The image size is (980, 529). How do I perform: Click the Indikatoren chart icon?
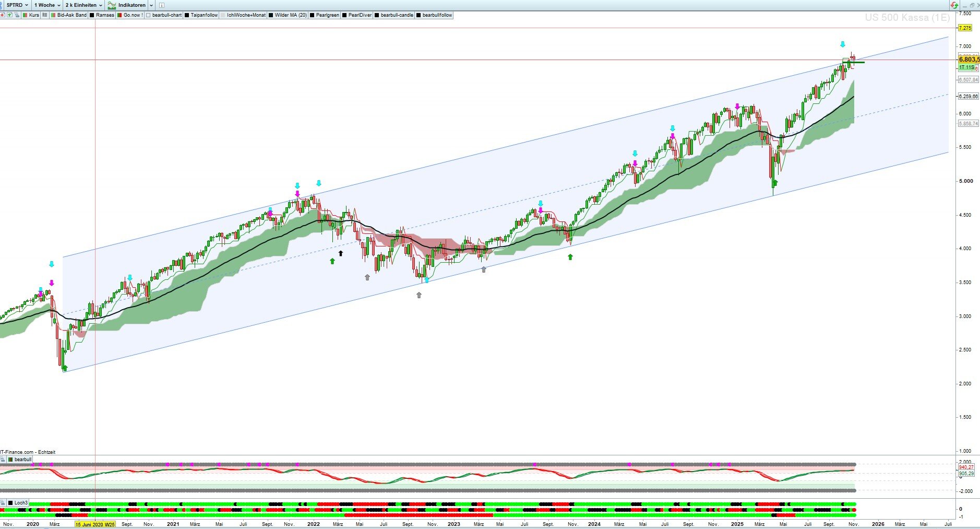click(112, 5)
